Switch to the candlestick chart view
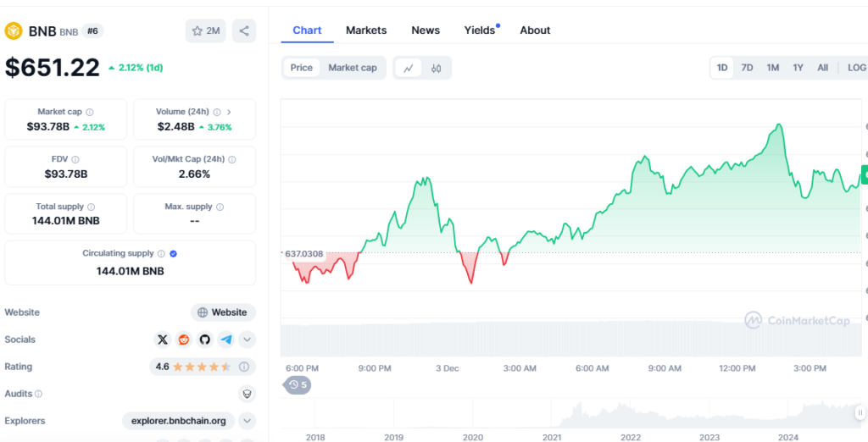Screen dimensions: 868x442 (436, 68)
